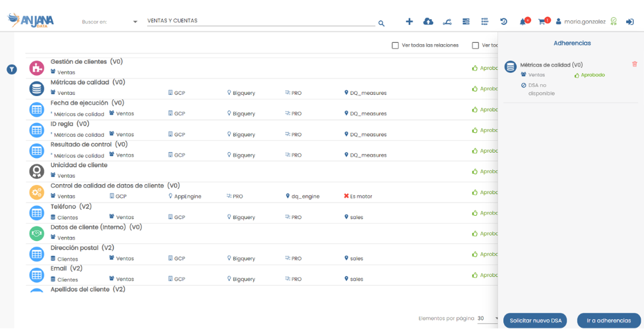This screenshot has height=329, width=644.
Task: Click the logout icon at top right
Action: pyautogui.click(x=630, y=22)
